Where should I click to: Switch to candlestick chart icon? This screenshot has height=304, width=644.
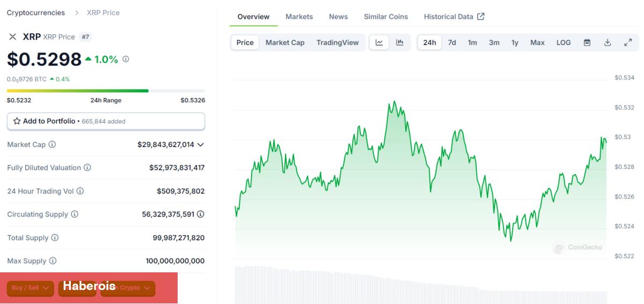(x=400, y=42)
